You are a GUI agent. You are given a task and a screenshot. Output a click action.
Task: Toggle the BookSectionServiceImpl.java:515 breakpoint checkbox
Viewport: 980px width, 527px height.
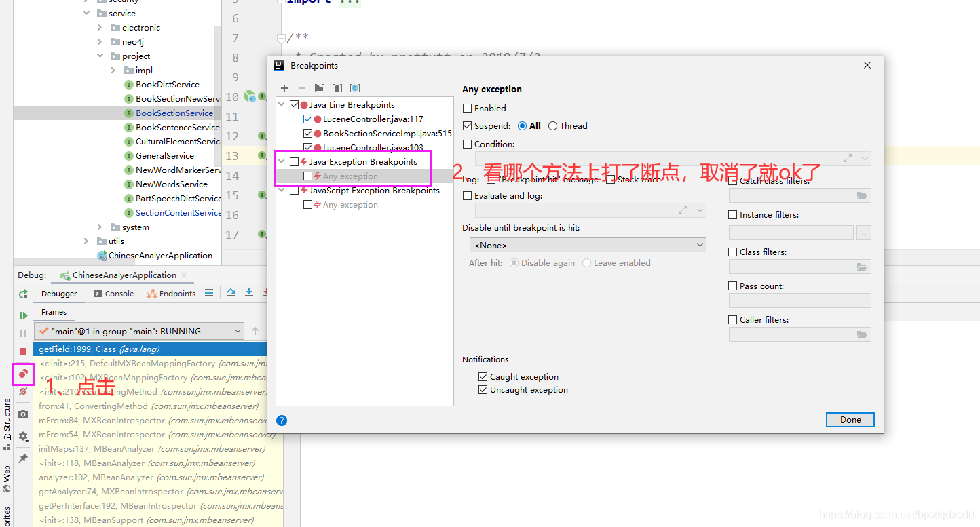(308, 133)
